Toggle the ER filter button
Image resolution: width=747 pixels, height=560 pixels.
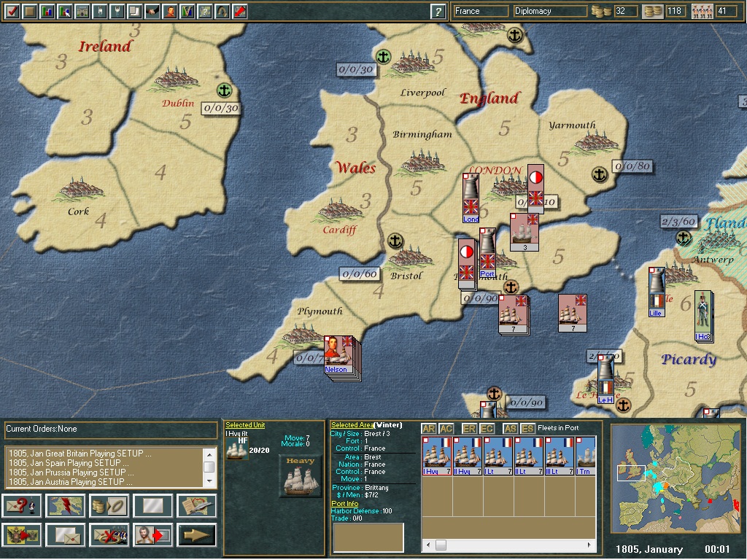tap(469, 429)
